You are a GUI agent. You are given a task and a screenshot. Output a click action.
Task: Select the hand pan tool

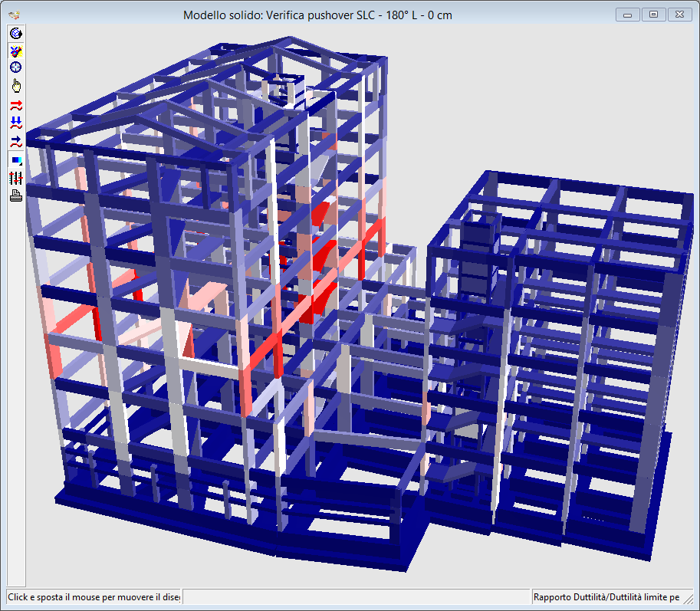pos(15,85)
